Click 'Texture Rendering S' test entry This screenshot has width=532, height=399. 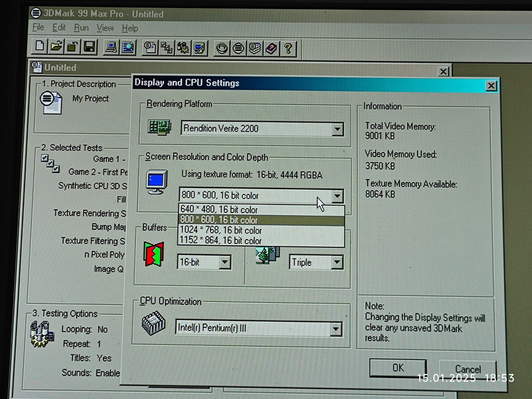point(90,213)
